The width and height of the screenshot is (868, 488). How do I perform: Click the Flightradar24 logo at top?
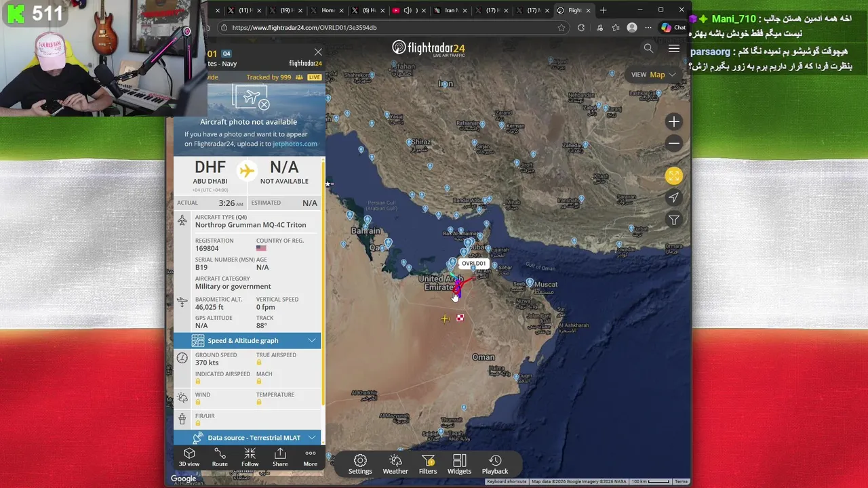(429, 48)
